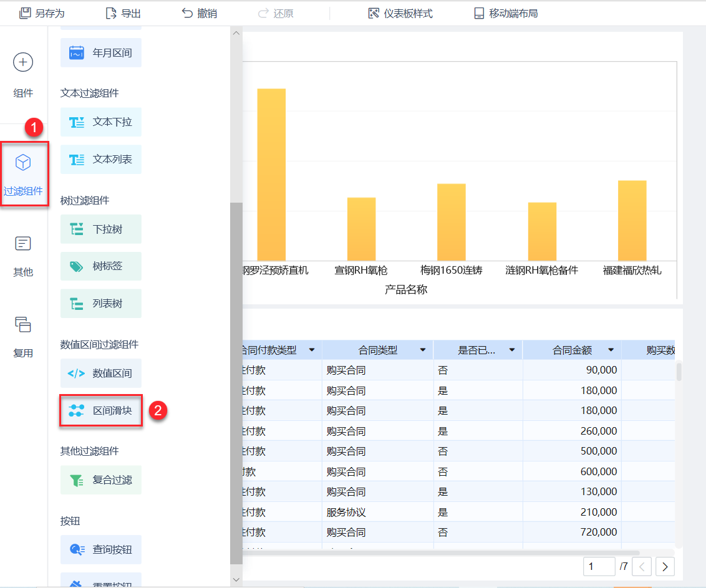Add the 列表树 filter component

pyautogui.click(x=101, y=304)
